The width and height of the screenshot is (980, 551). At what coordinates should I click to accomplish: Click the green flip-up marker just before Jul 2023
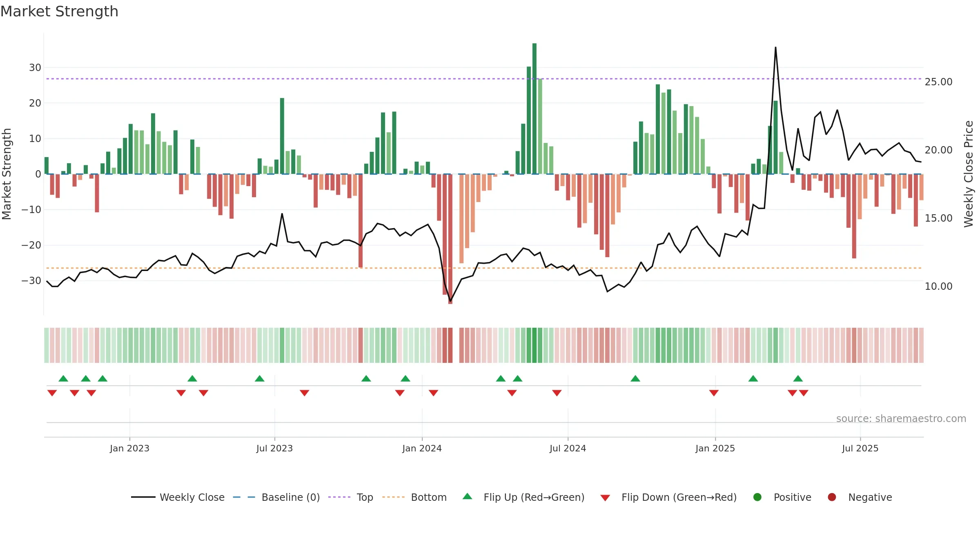coord(260,378)
